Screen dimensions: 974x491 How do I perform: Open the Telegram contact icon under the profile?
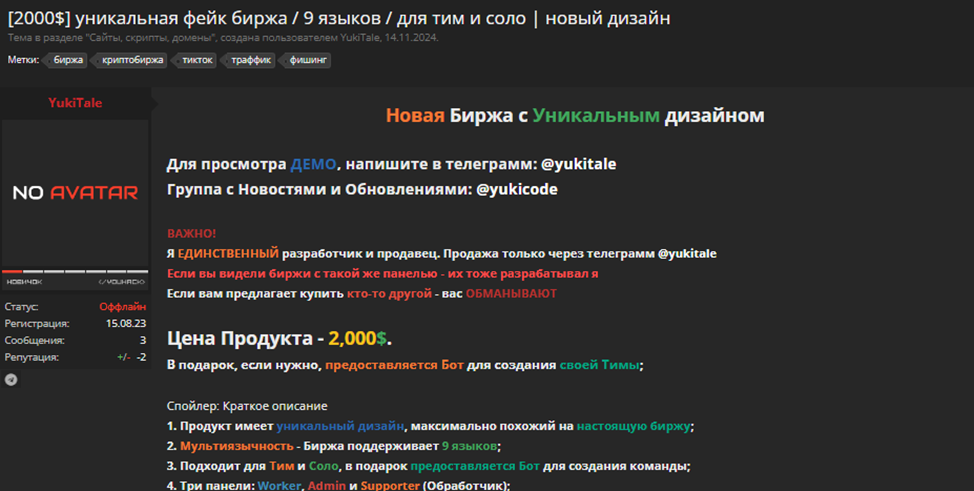(11, 380)
